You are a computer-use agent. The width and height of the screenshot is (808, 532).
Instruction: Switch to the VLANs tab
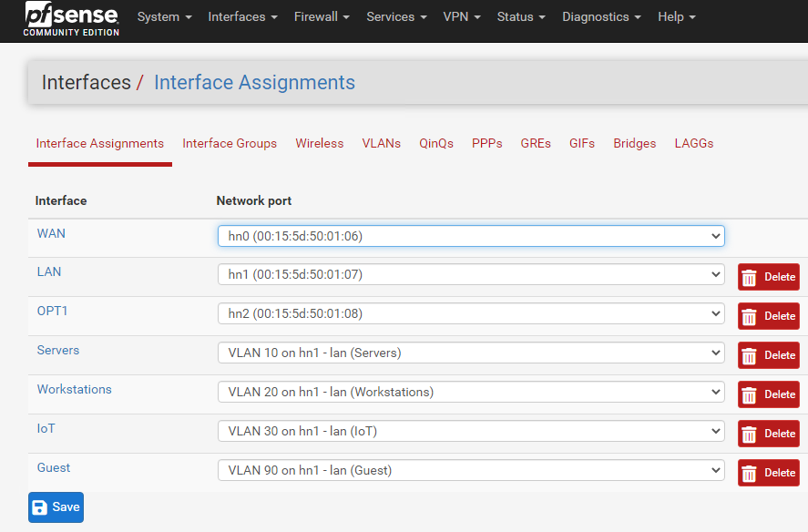tap(381, 143)
